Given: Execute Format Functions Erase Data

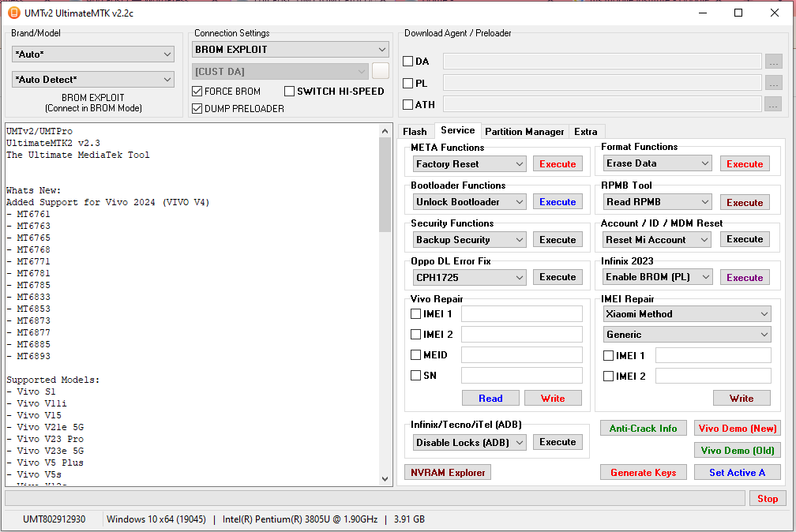Looking at the screenshot, I should point(745,164).
